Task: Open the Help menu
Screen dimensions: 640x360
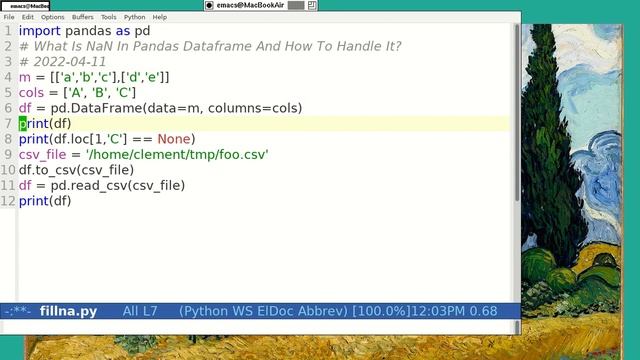Action: pyautogui.click(x=160, y=17)
